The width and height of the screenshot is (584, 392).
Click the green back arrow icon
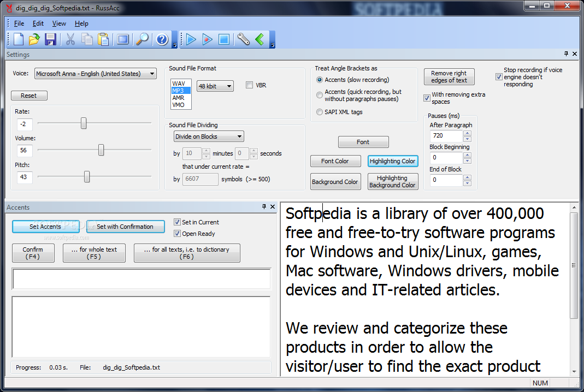click(x=259, y=39)
